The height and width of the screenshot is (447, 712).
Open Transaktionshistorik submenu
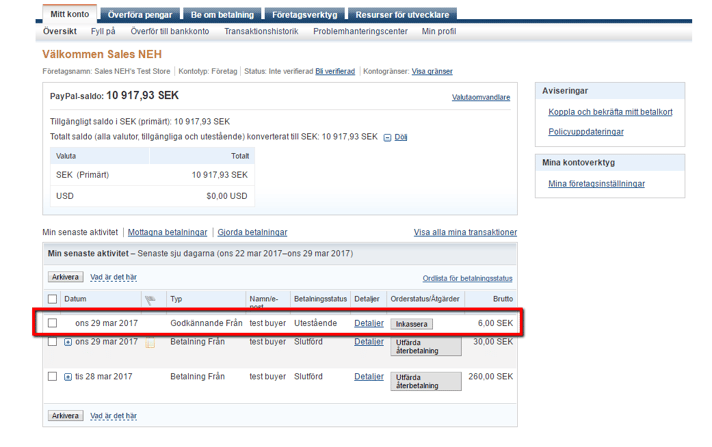(261, 31)
